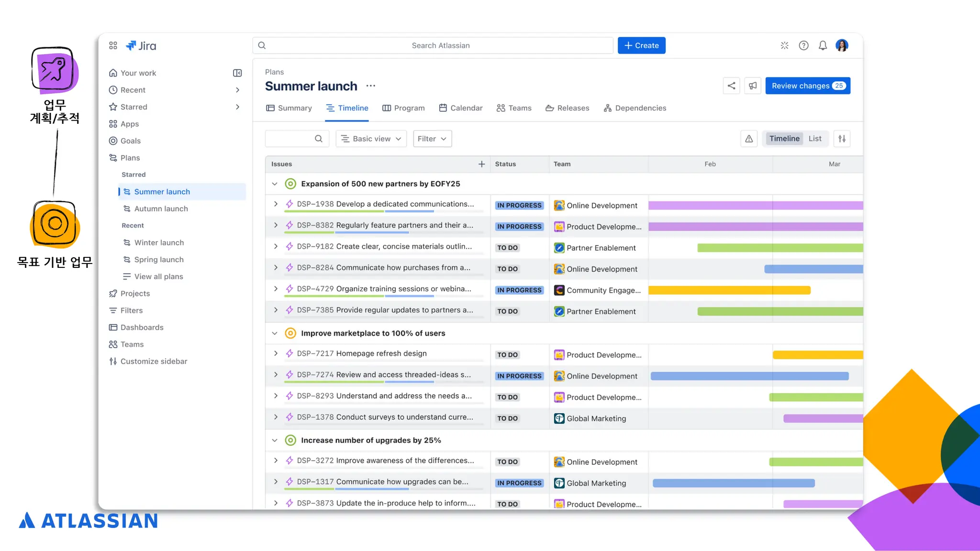The height and width of the screenshot is (551, 980).
Task: Click the Review changes button
Action: [807, 86]
